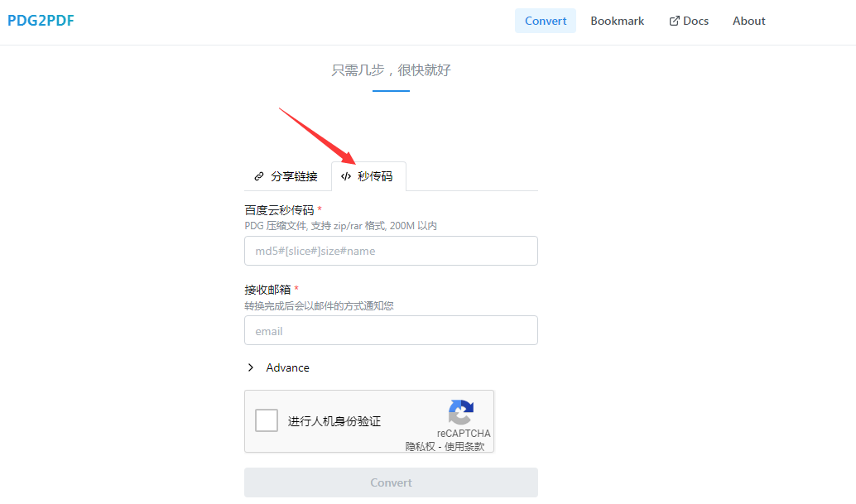
Task: Click into the email input field
Action: click(x=391, y=330)
